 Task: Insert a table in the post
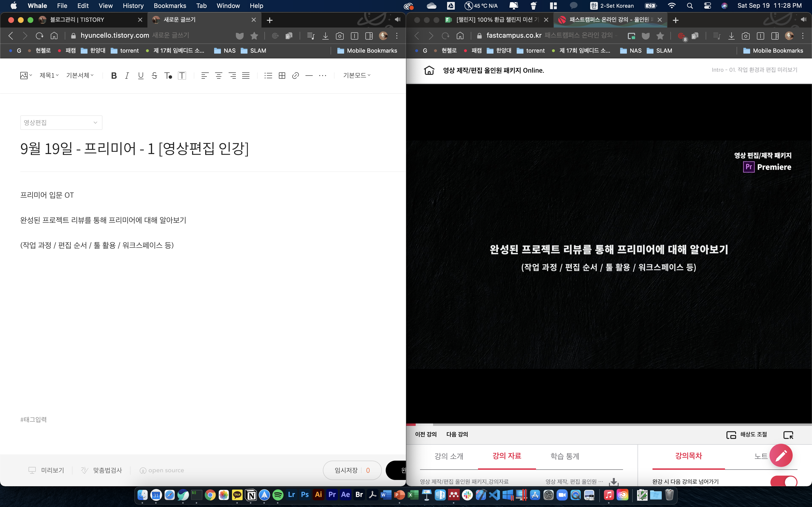pyautogui.click(x=282, y=75)
